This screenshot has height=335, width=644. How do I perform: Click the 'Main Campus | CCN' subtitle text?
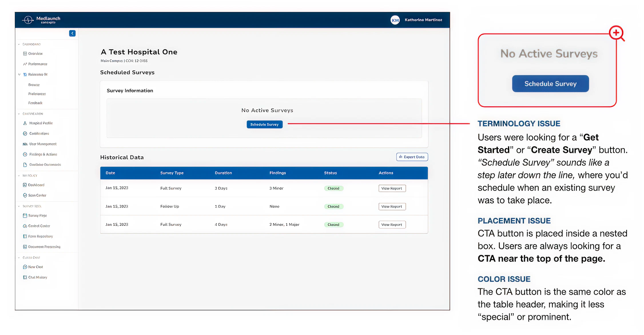pyautogui.click(x=124, y=61)
